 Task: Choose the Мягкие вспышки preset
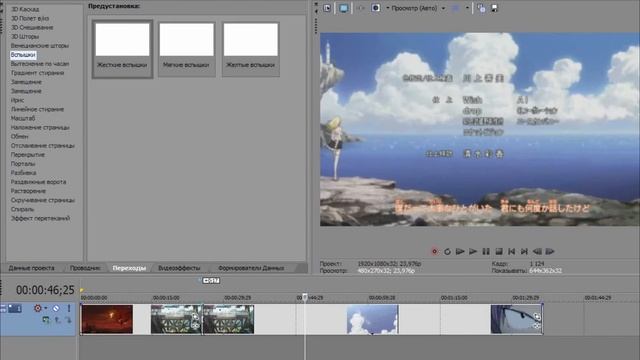pos(186,49)
